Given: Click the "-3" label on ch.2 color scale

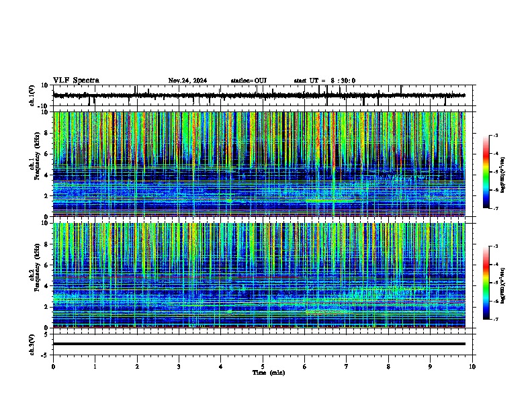Looking at the screenshot, I should coord(496,246).
